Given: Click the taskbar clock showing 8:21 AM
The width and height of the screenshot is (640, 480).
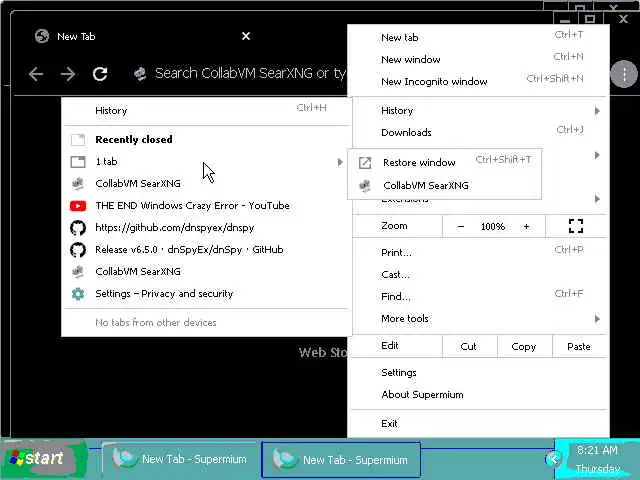Looking at the screenshot, I should 597,451.
